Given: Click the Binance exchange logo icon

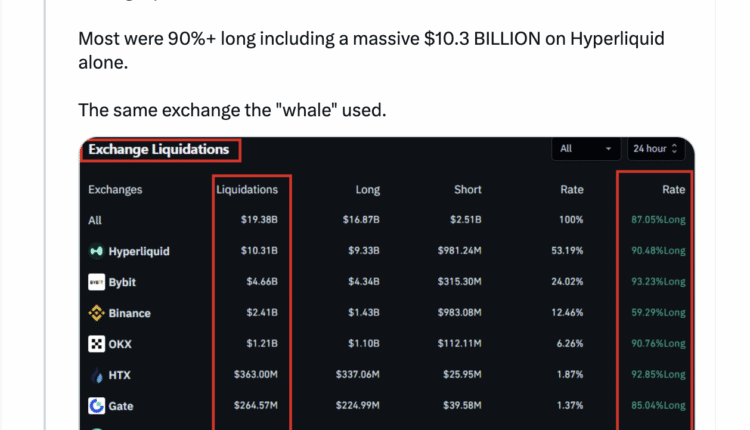Looking at the screenshot, I should [x=97, y=313].
